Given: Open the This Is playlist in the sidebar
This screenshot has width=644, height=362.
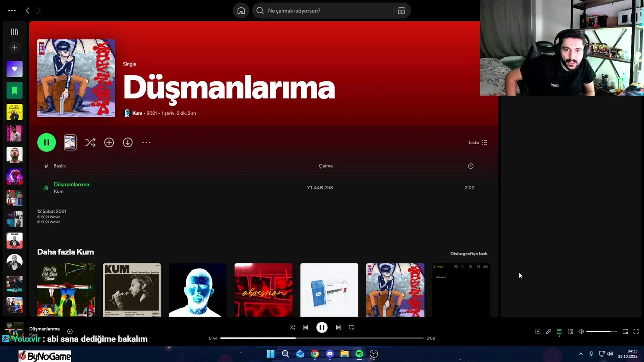Looking at the screenshot, I should click(14, 240).
